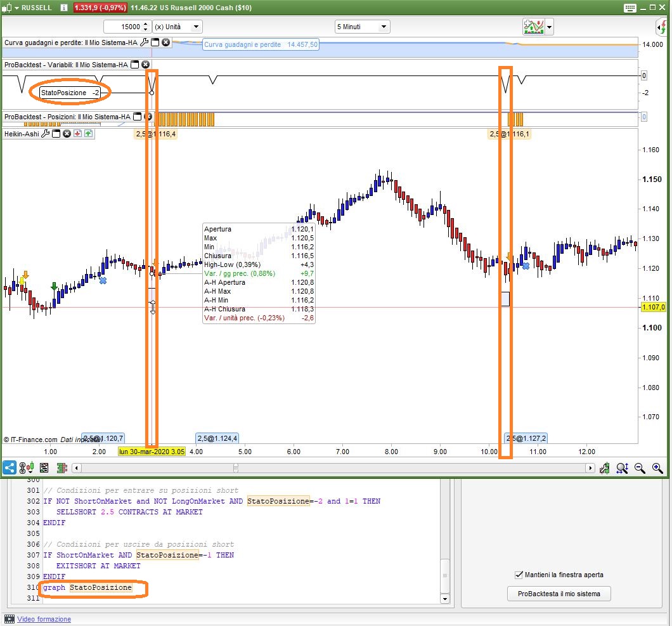This screenshot has height=626, width=672.
Task: Open the 'Video formazione' link
Action: (x=44, y=619)
